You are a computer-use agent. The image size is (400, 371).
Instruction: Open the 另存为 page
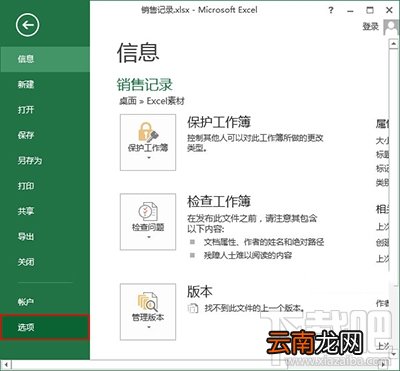(x=45, y=161)
